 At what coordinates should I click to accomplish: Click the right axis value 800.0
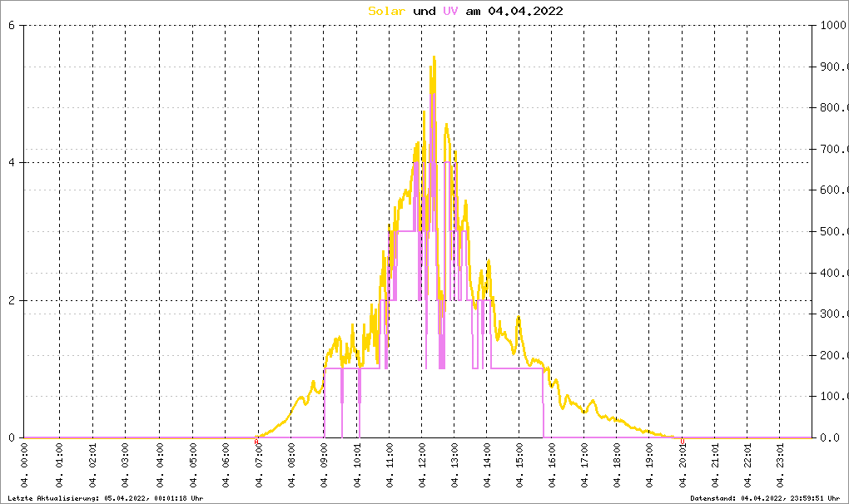(x=832, y=107)
